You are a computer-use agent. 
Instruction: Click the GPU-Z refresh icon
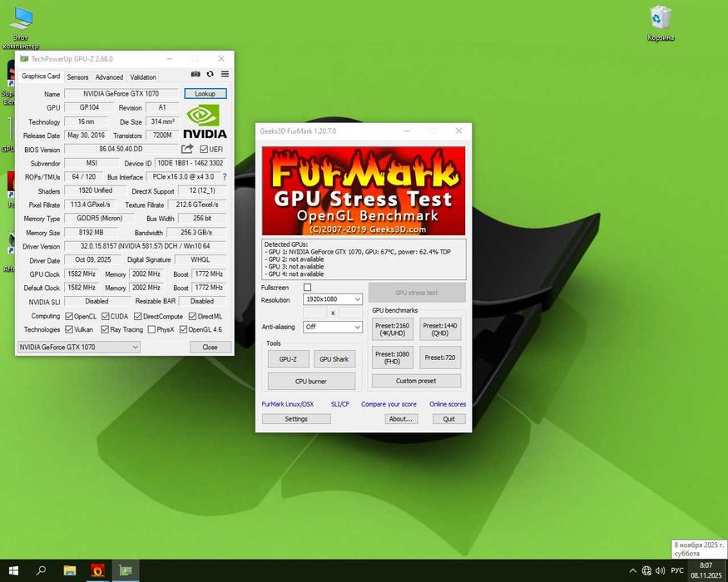(x=210, y=74)
